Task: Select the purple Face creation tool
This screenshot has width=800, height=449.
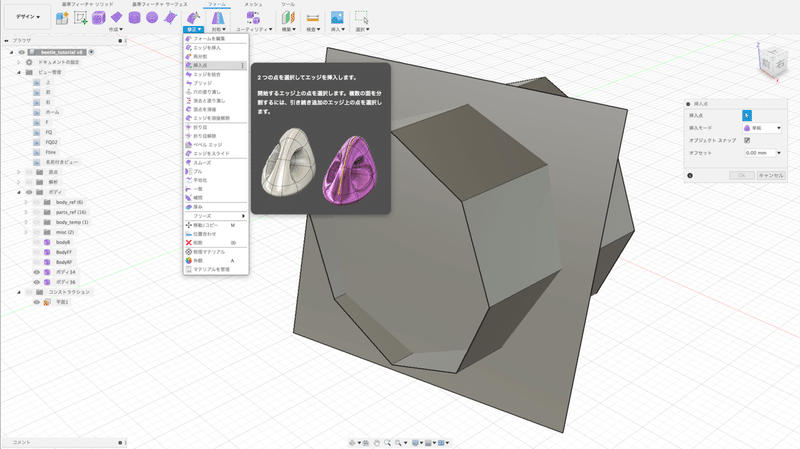Action: click(170, 18)
